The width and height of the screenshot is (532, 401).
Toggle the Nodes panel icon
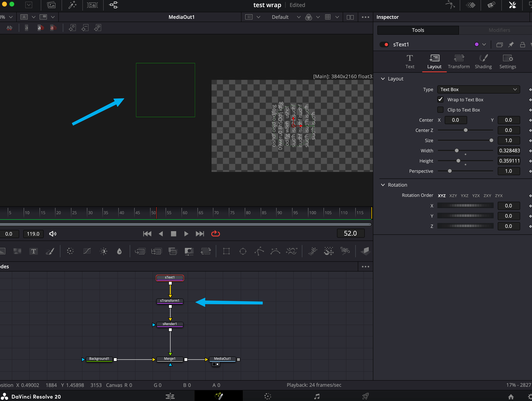coord(113,5)
